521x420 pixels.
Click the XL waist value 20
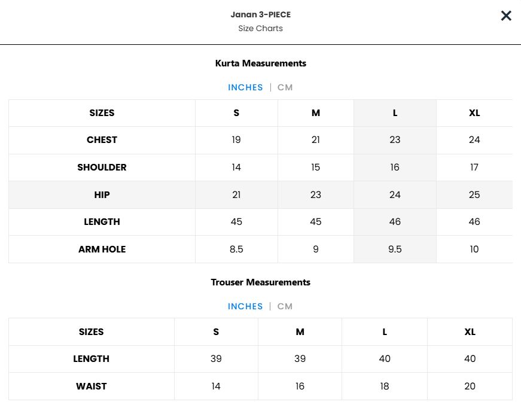pos(470,386)
